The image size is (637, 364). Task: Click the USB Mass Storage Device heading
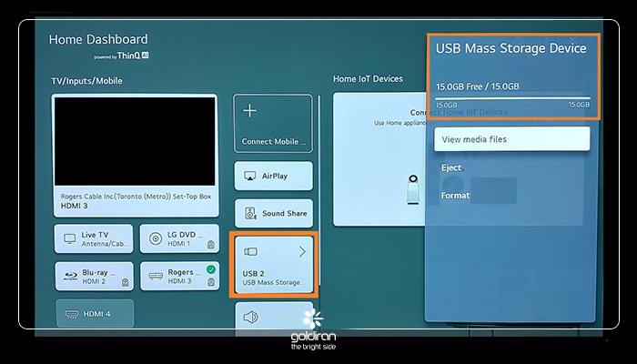[511, 48]
